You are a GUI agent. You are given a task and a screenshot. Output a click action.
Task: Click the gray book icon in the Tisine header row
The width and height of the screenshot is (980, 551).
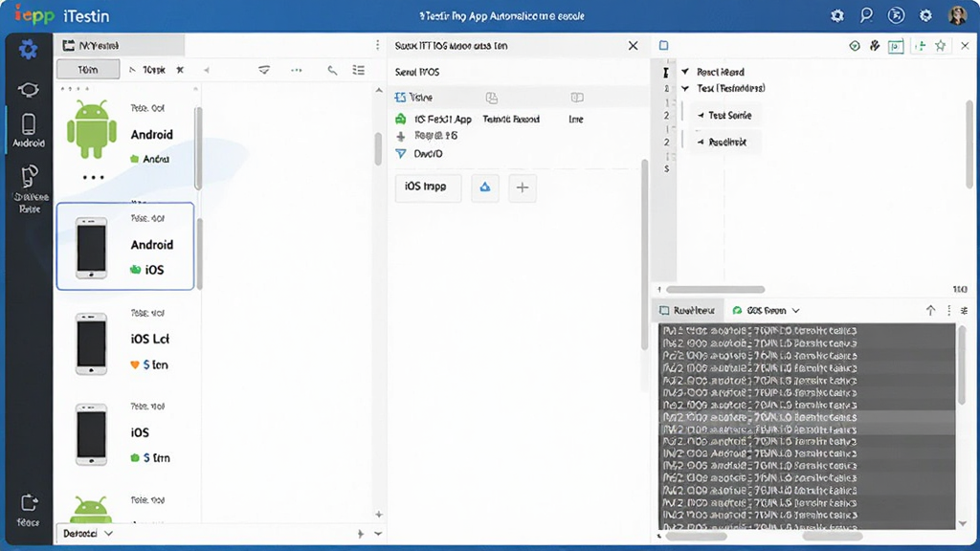[x=577, y=98]
